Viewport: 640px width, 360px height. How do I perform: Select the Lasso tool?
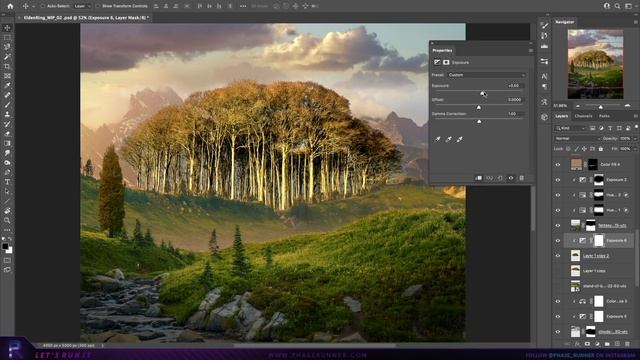(x=7, y=47)
